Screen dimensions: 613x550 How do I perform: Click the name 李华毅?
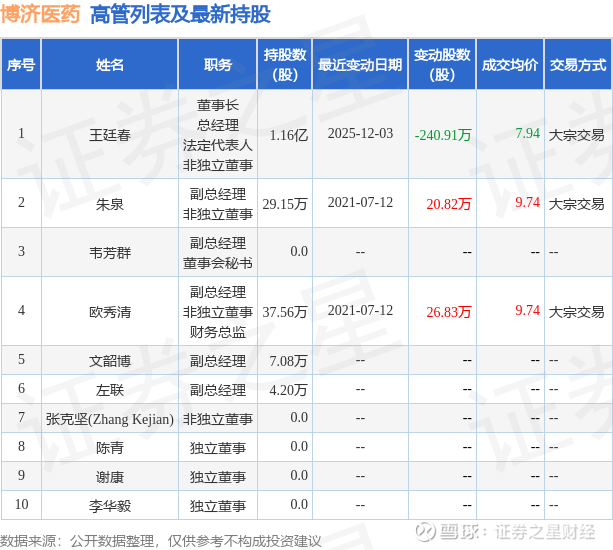(x=110, y=506)
